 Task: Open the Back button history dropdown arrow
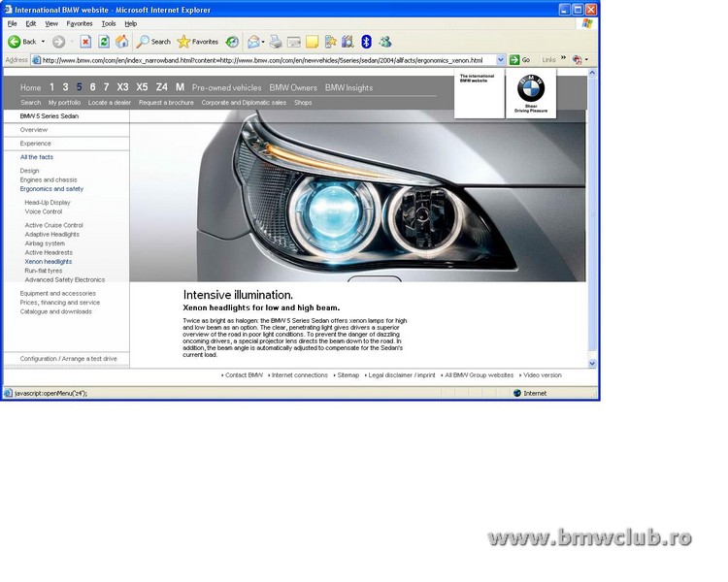click(43, 42)
